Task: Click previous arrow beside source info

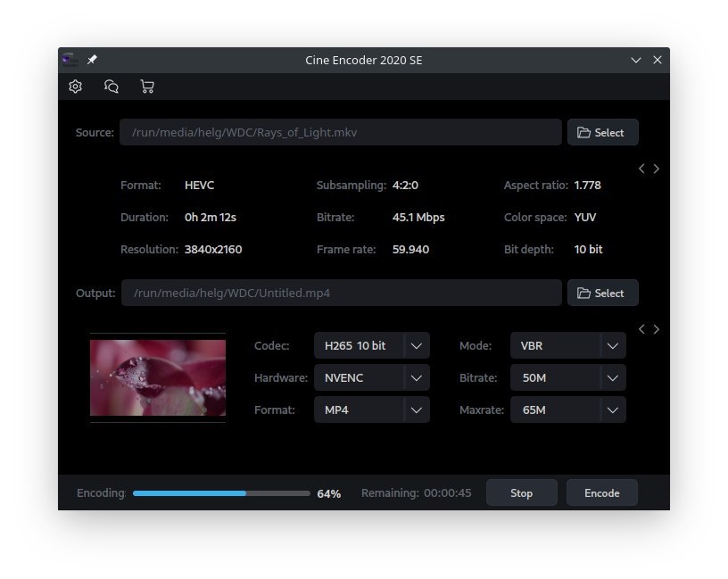Action: pos(641,169)
